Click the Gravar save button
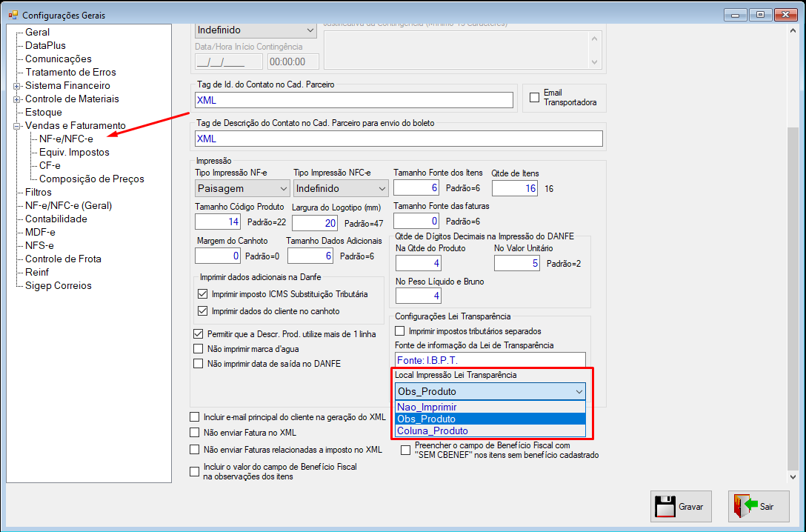The width and height of the screenshot is (806, 532). pos(681,506)
